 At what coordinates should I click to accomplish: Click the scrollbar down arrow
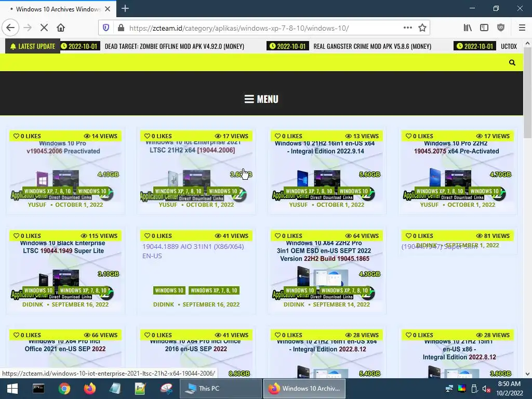(527, 374)
